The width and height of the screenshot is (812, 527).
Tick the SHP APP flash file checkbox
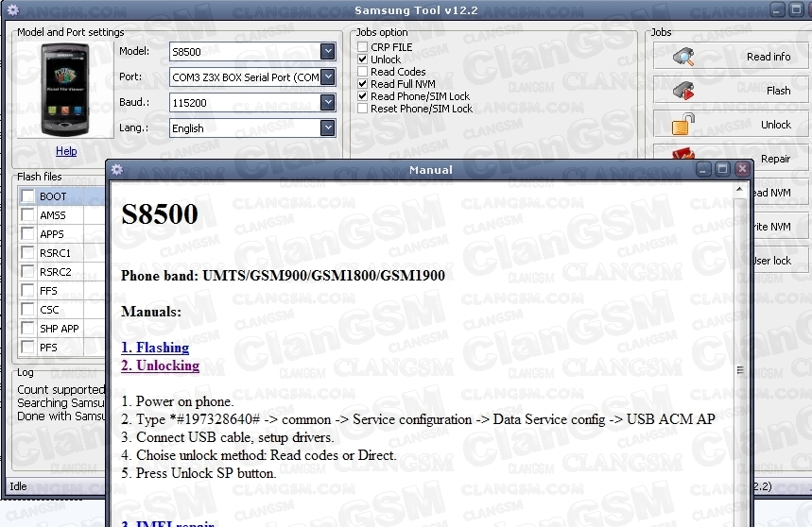[x=27, y=329]
